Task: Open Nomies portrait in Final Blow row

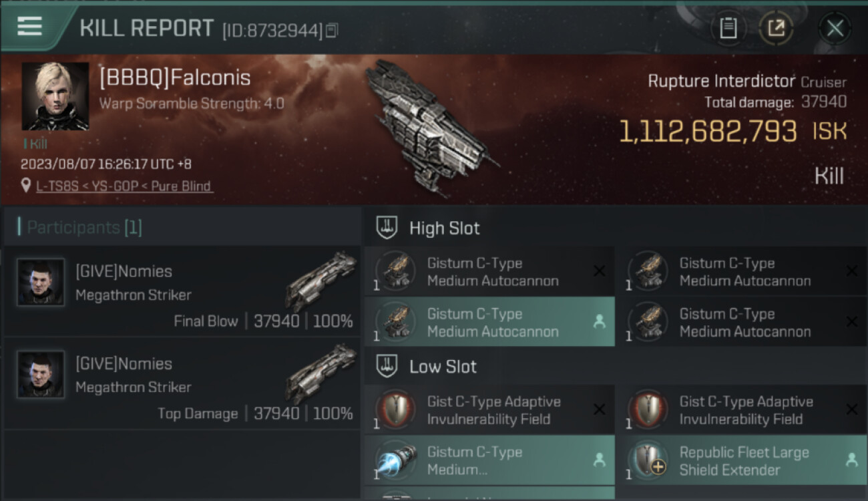Action: click(41, 283)
